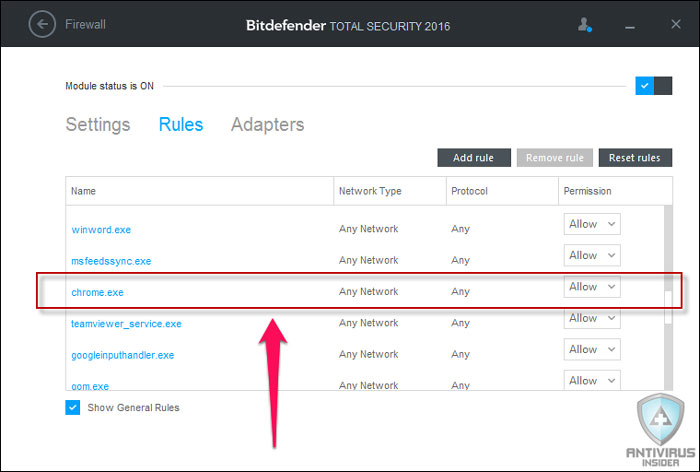Toggle the Firewall module status switch
The image size is (700, 472).
[654, 86]
